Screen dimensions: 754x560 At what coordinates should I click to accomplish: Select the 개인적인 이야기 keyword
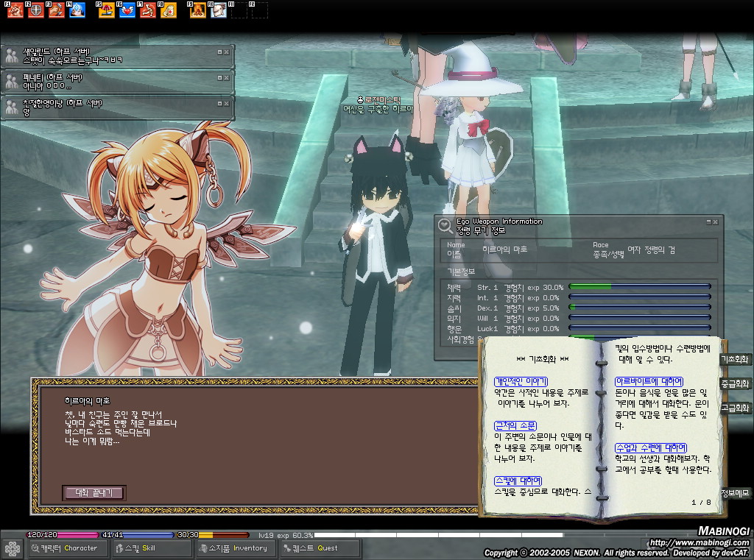(521, 382)
